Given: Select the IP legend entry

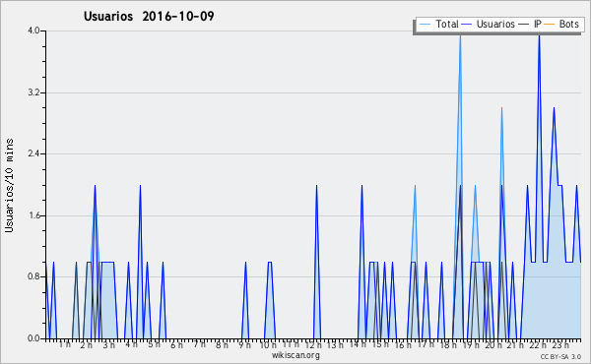Looking at the screenshot, I should (530, 24).
